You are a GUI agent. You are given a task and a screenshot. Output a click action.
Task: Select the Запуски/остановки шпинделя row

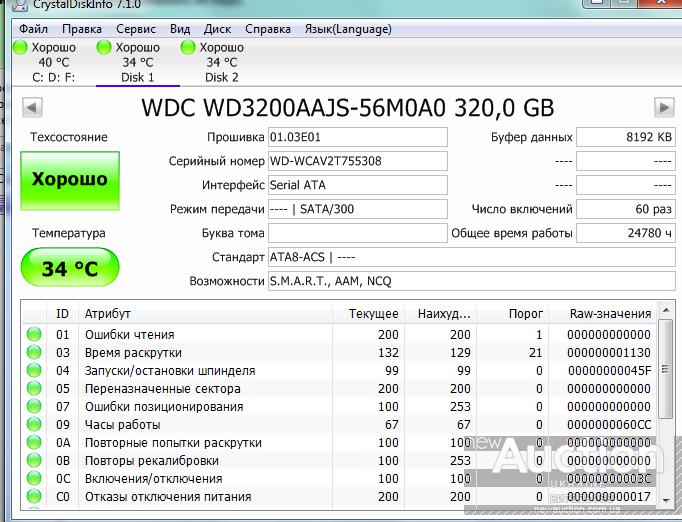pyautogui.click(x=339, y=370)
